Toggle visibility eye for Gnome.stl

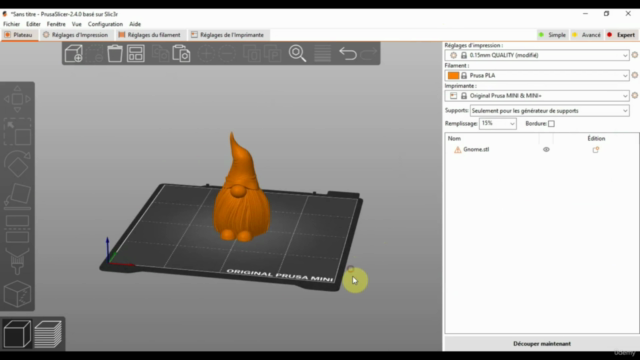(x=546, y=150)
